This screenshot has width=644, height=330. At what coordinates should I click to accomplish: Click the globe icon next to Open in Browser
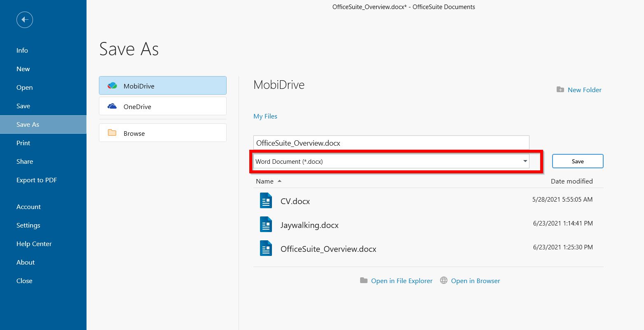(x=443, y=280)
